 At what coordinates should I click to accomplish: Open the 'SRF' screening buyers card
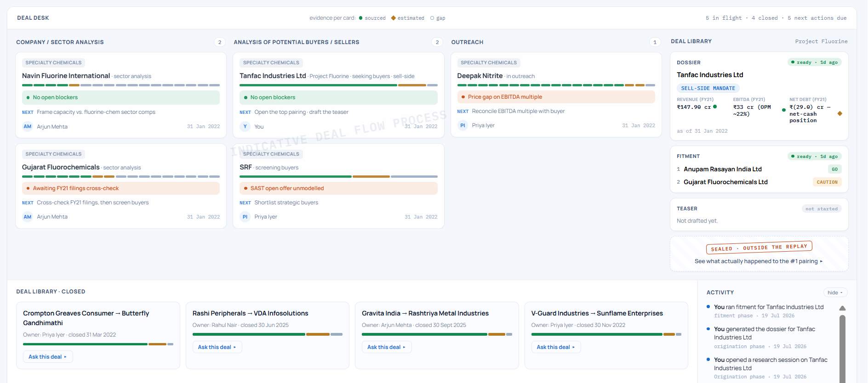point(338,186)
